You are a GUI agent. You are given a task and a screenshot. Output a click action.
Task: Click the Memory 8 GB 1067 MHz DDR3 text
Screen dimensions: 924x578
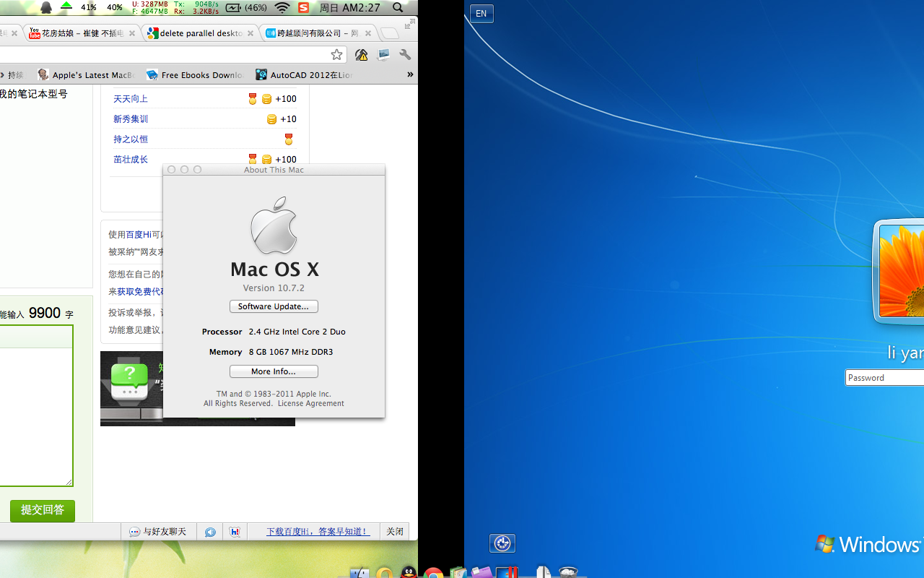point(271,352)
